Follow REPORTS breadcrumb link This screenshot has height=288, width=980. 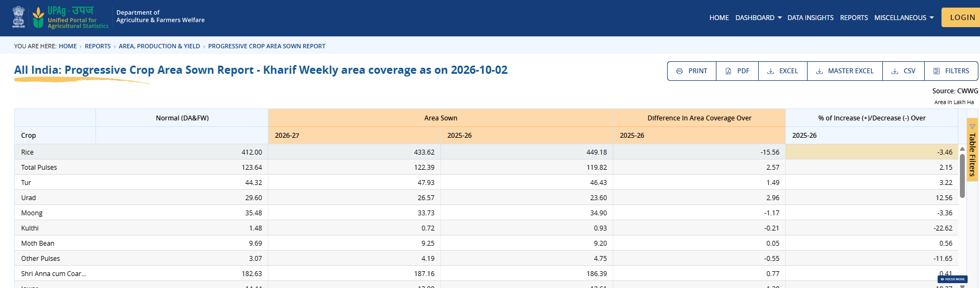pyautogui.click(x=98, y=46)
